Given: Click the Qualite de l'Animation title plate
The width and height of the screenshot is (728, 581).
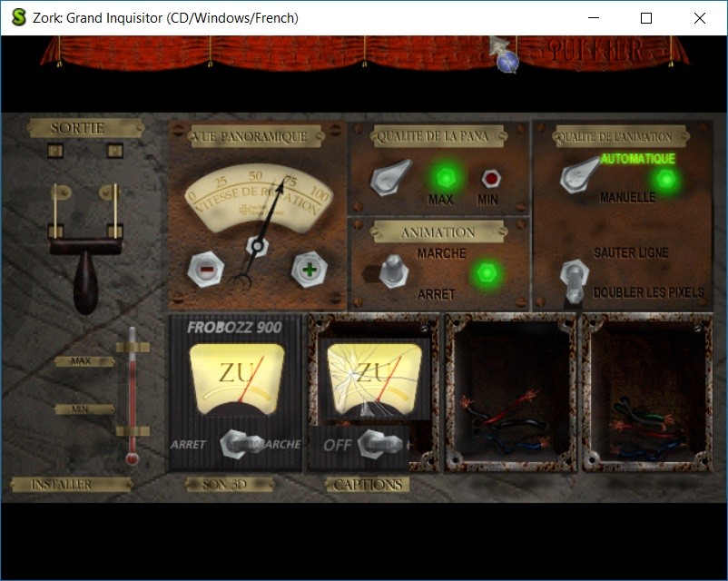Looking at the screenshot, I should 620,136.
